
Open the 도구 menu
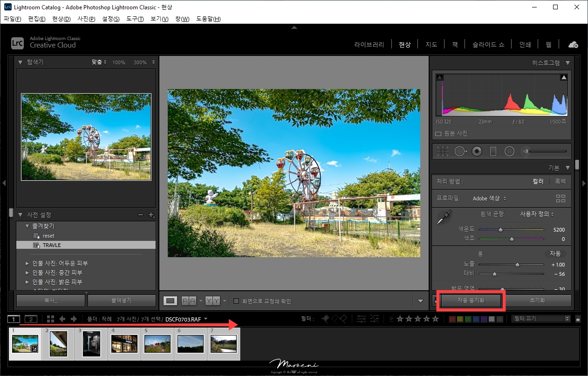pyautogui.click(x=135, y=19)
